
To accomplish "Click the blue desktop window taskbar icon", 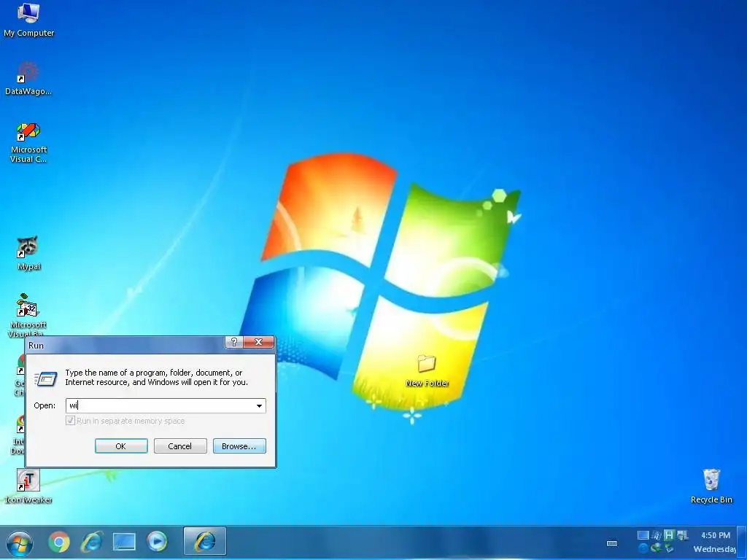I will (124, 542).
